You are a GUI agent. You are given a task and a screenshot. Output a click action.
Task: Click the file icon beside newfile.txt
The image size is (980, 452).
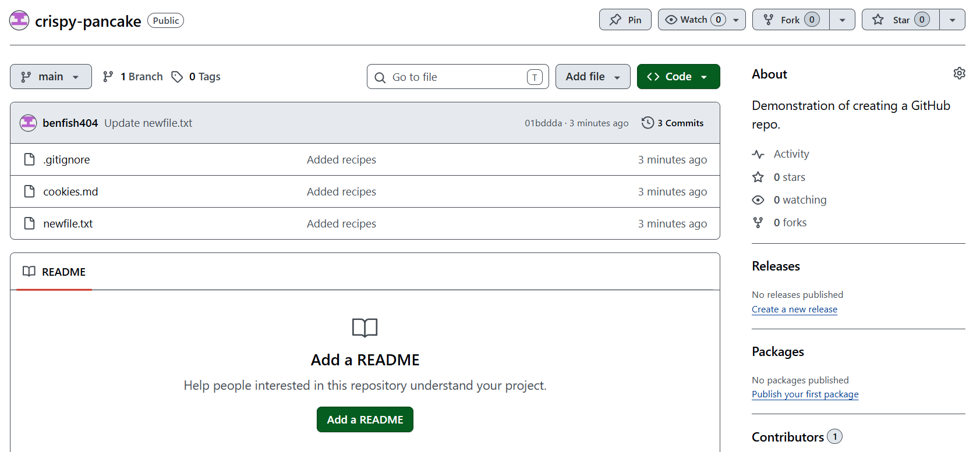(x=29, y=223)
